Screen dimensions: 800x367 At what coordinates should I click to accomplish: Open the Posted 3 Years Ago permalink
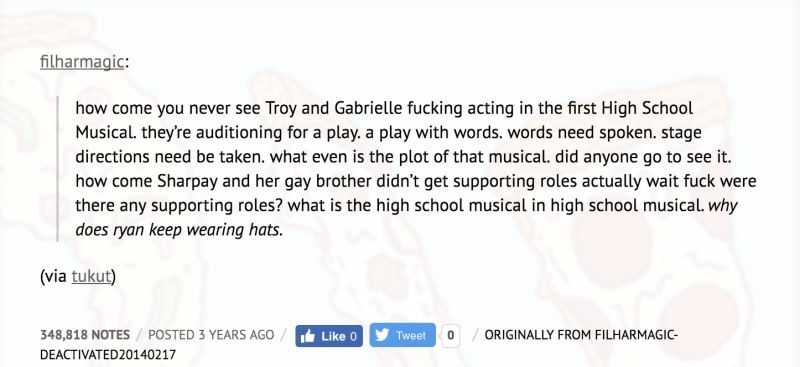[x=211, y=335]
